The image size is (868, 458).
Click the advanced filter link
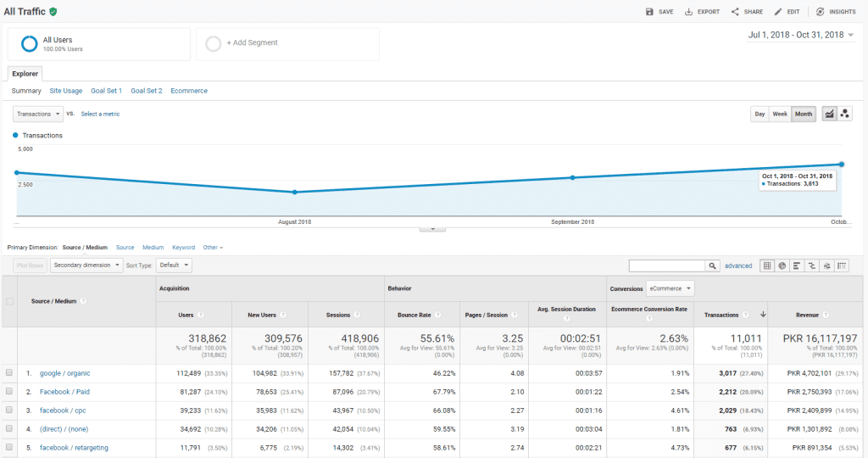(738, 265)
